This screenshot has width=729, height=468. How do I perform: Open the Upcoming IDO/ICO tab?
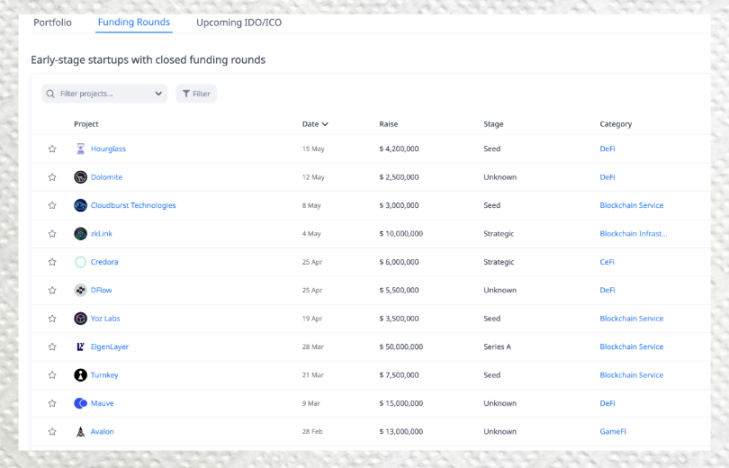[x=239, y=22]
